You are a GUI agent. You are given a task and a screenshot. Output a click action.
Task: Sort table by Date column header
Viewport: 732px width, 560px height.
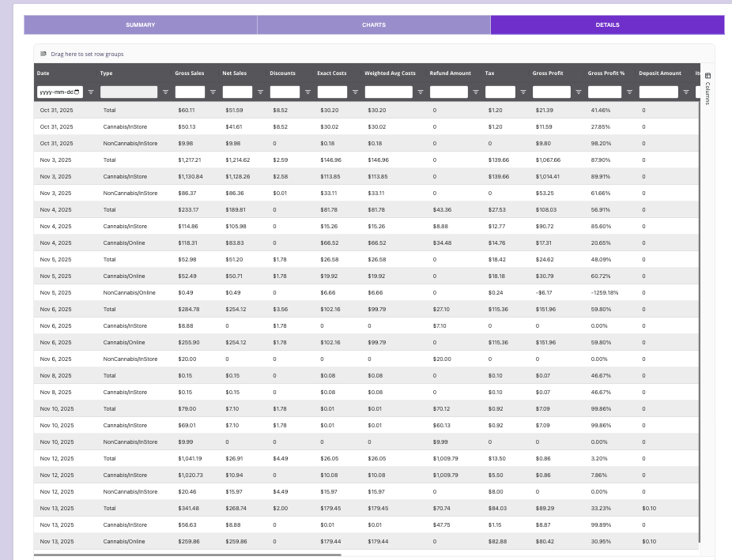[43, 73]
